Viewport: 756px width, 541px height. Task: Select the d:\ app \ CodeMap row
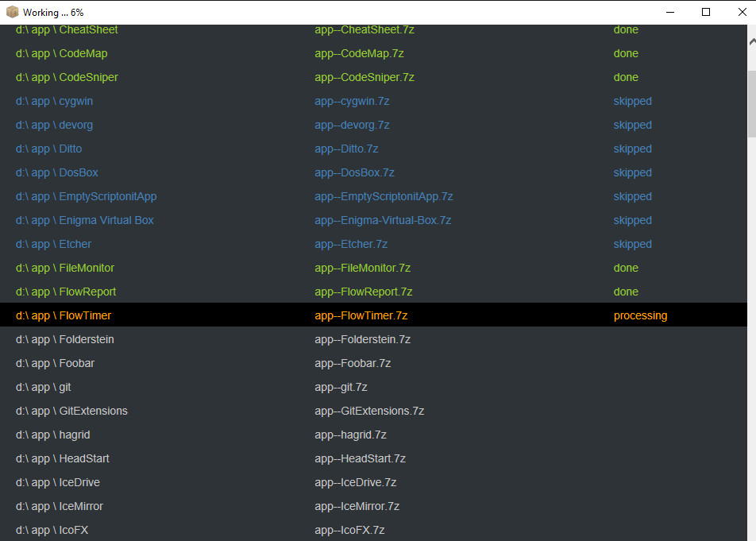point(374,53)
